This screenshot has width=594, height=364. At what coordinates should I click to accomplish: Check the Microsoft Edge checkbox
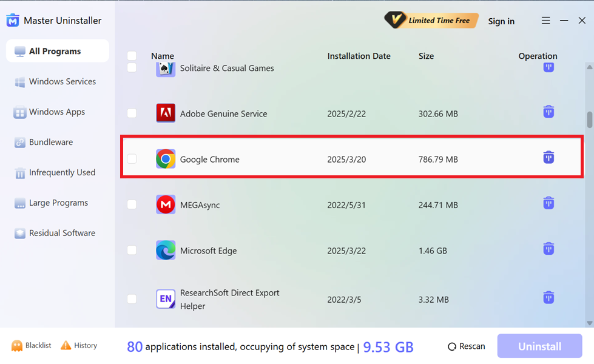pos(132,250)
